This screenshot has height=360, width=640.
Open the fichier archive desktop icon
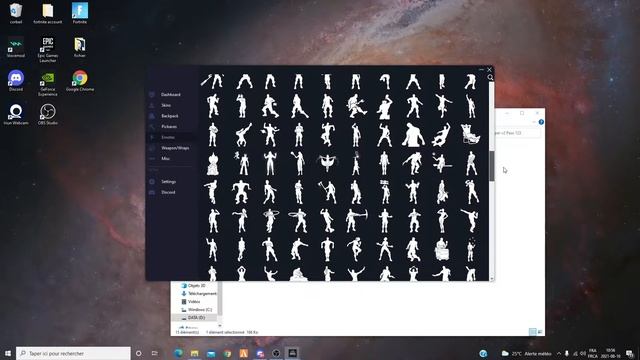[80, 47]
